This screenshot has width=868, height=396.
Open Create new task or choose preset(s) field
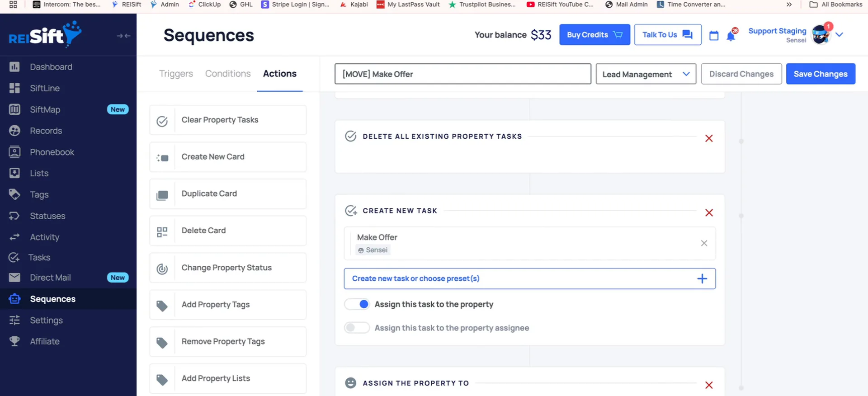[x=529, y=278]
